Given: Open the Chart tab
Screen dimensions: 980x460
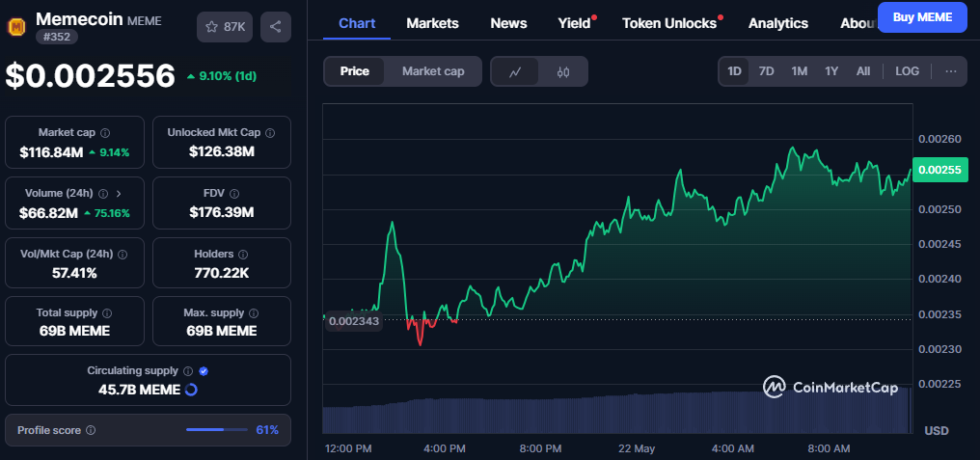Looking at the screenshot, I should point(357,23).
